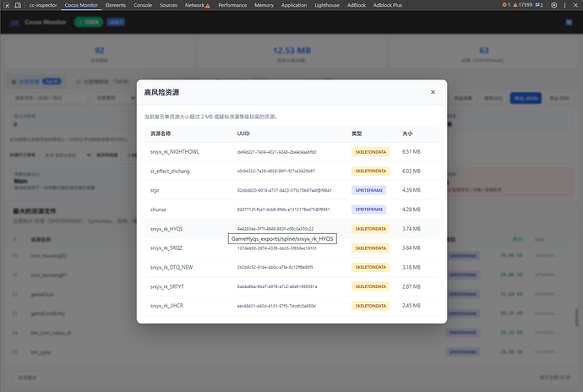The height and width of the screenshot is (392, 583).
Task: Click the blue JSON export button
Action: [526, 98]
